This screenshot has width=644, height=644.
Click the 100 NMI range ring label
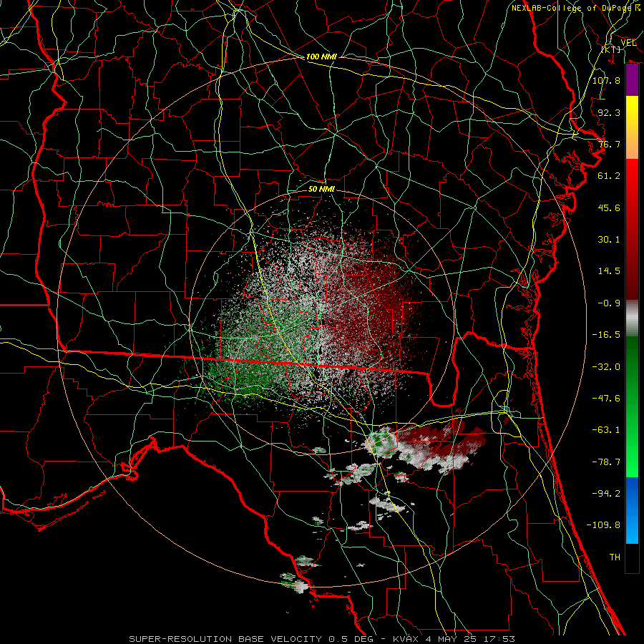(x=321, y=57)
